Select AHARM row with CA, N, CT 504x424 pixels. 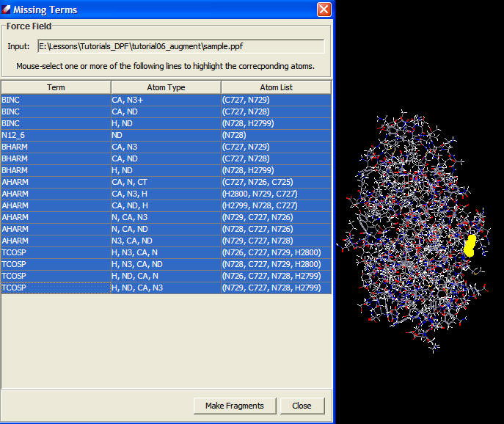(x=56, y=182)
